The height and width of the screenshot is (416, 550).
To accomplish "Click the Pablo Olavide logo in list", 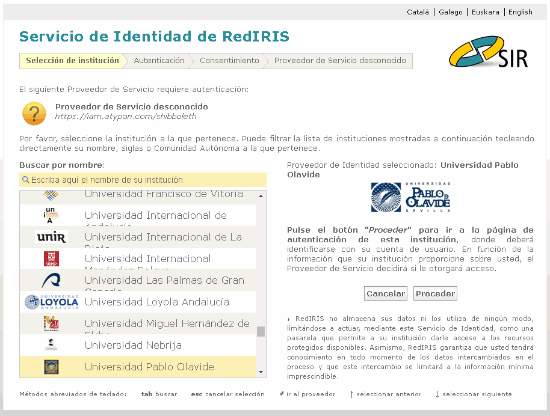I will 51,367.
